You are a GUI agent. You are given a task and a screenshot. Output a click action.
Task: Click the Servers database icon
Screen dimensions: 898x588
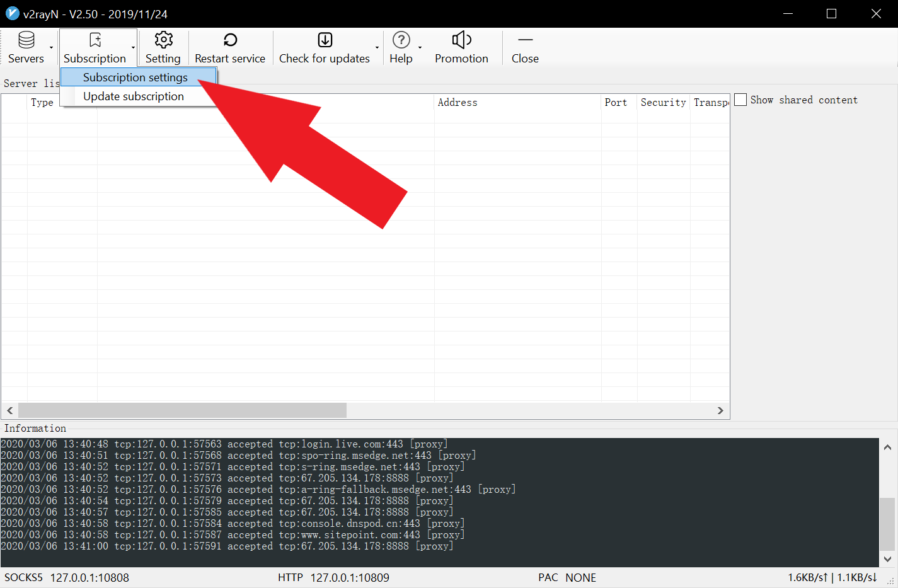pyautogui.click(x=26, y=40)
